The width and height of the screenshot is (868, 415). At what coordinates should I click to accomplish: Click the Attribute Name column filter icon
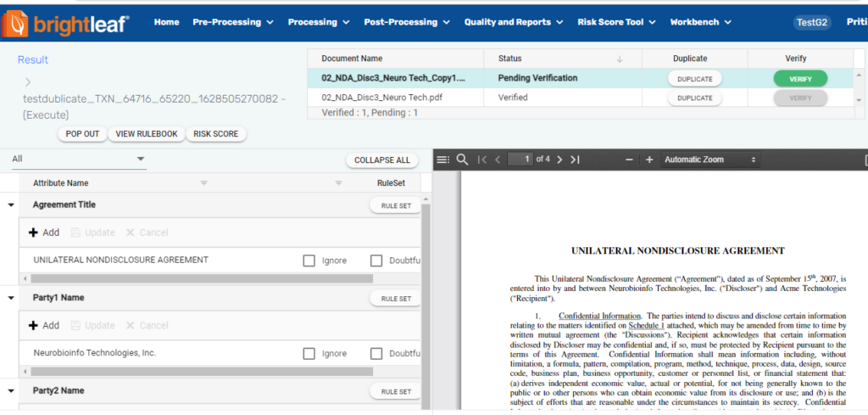[x=203, y=183]
